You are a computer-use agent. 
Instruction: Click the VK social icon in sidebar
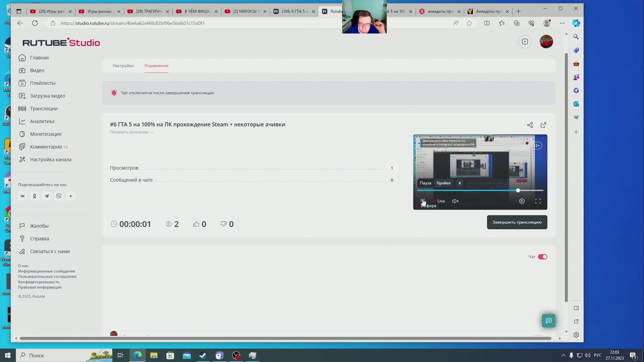[22, 196]
